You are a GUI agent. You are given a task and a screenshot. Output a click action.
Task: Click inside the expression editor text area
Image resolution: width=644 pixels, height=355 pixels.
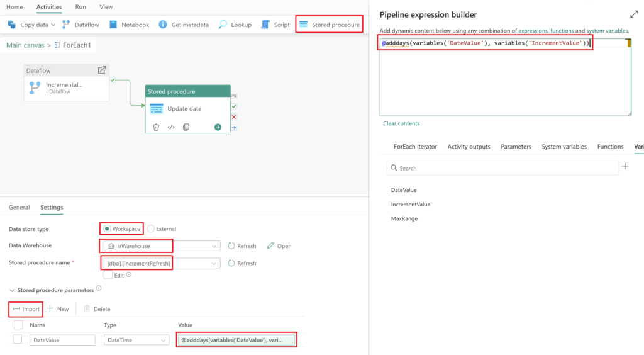pyautogui.click(x=505, y=77)
